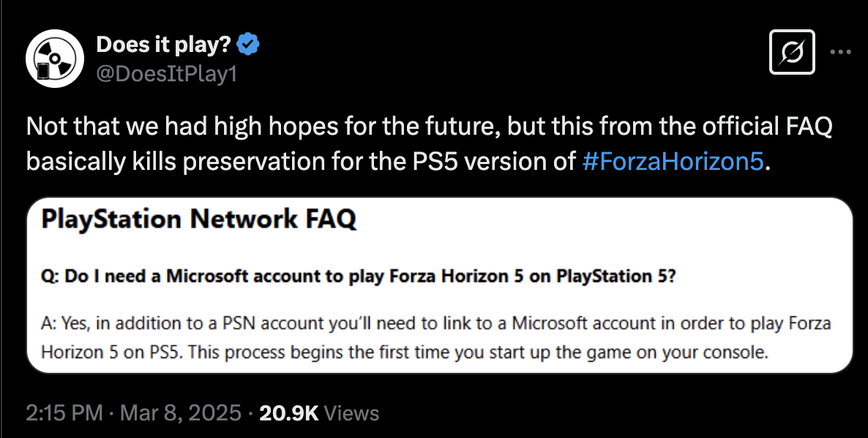Click the display name 'Does it play?'
Viewport: 868px width, 438px height.
163,44
